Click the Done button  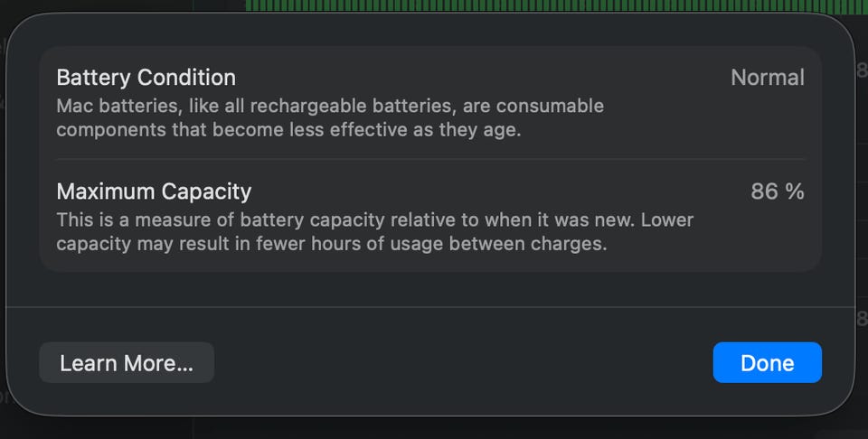point(768,362)
